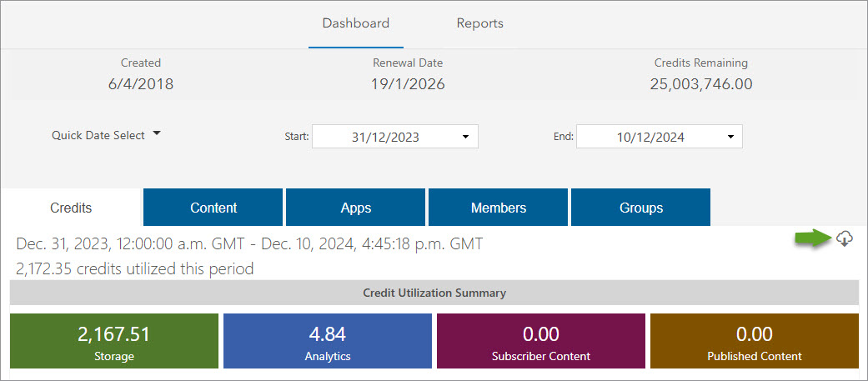Select the Credits tab
Screen dimensions: 868x381
click(x=72, y=208)
